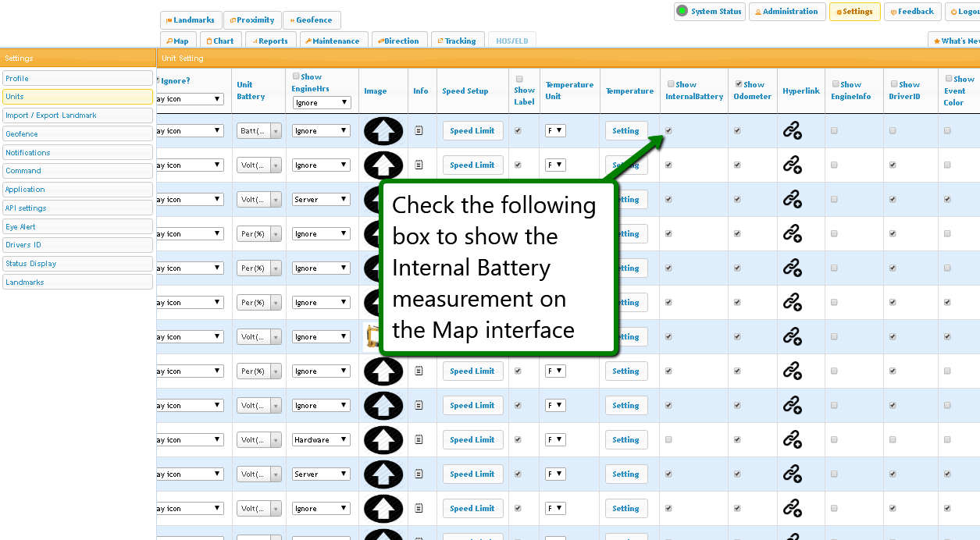Open the Hardware engine hours dropdown

tap(322, 440)
